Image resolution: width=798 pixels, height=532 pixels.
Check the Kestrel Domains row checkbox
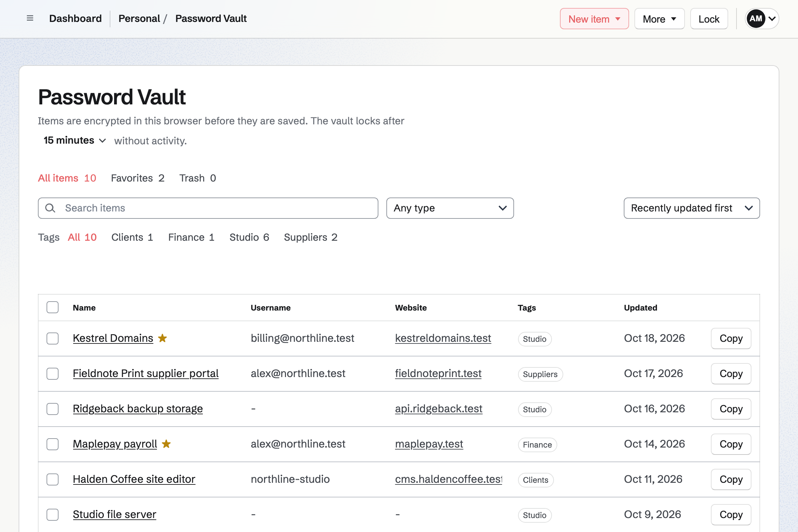[x=53, y=338]
